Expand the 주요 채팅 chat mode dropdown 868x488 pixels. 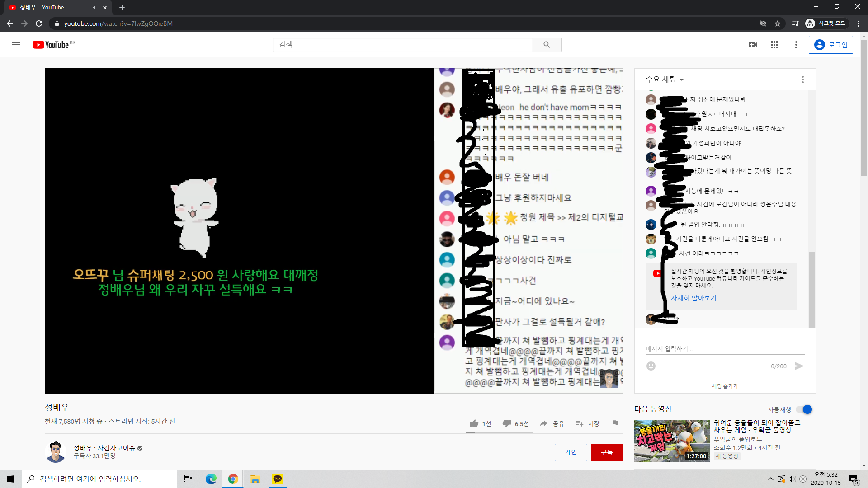click(x=665, y=80)
